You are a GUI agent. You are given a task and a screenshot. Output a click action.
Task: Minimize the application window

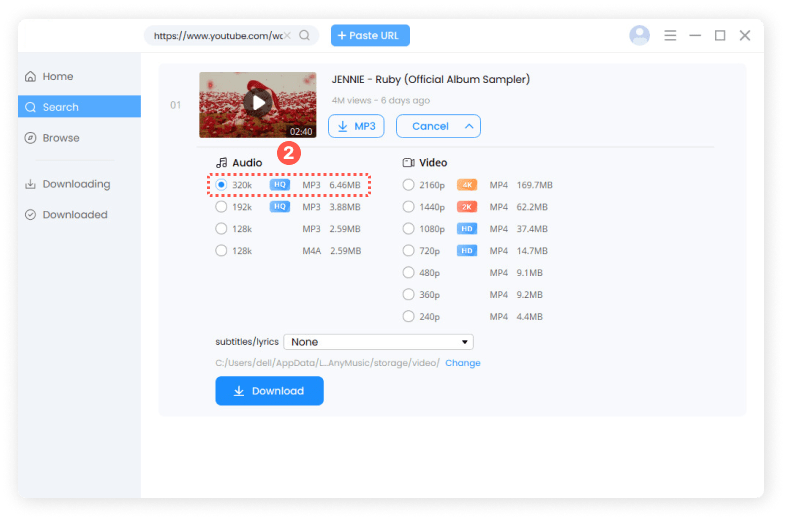coord(695,35)
